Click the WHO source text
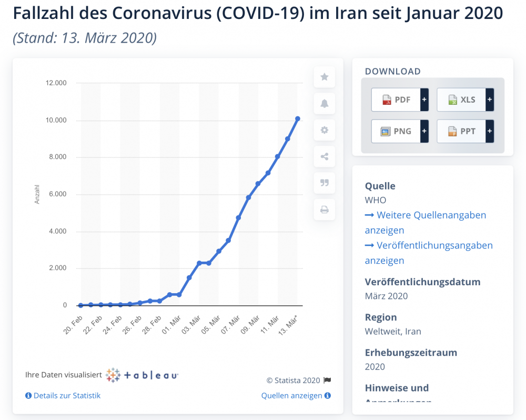The height and width of the screenshot is (420, 526). click(376, 200)
